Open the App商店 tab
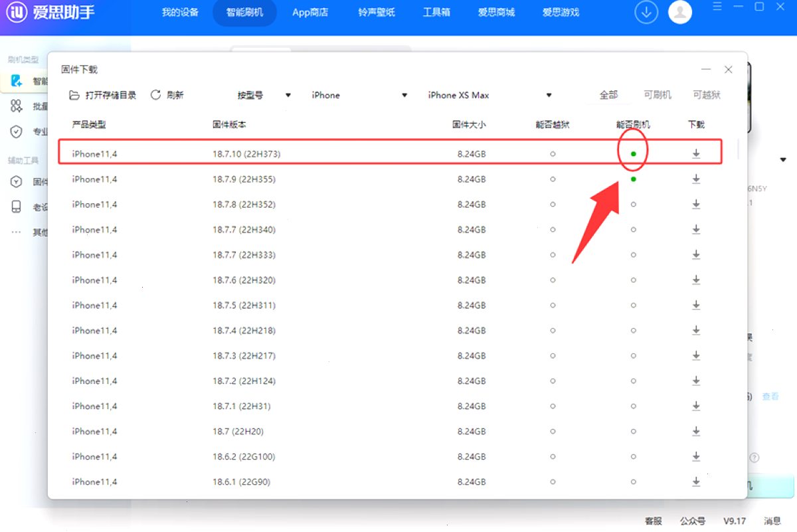The image size is (797, 532). pos(310,13)
